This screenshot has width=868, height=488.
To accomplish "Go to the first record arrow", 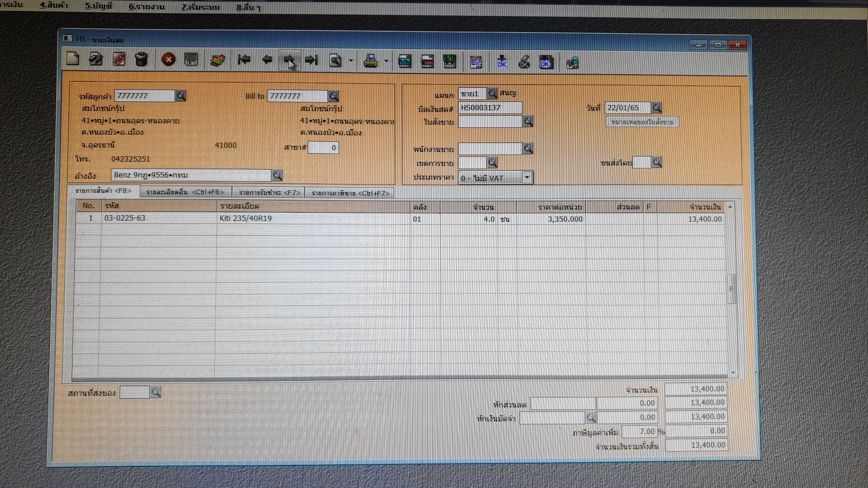I will (x=244, y=60).
